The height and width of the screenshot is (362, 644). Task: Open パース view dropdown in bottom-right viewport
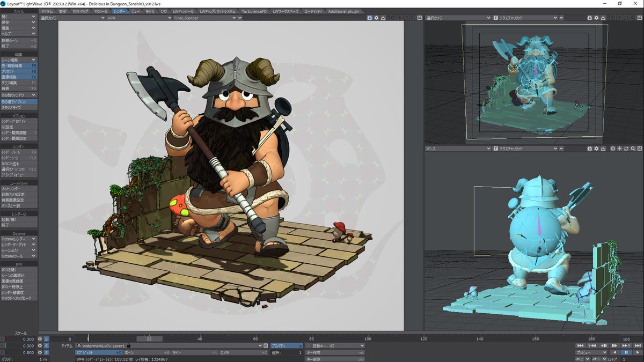(458, 148)
